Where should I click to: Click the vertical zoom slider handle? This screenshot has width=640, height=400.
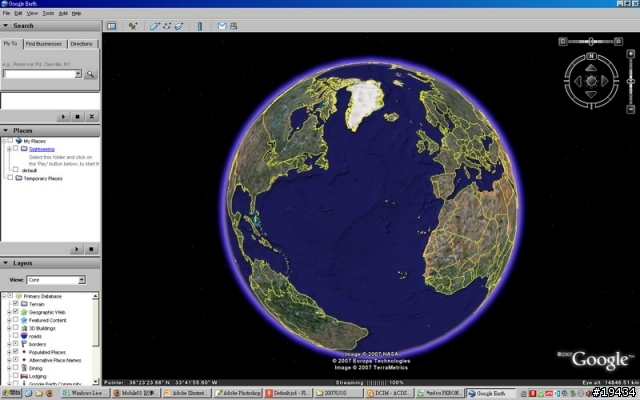[630, 81]
